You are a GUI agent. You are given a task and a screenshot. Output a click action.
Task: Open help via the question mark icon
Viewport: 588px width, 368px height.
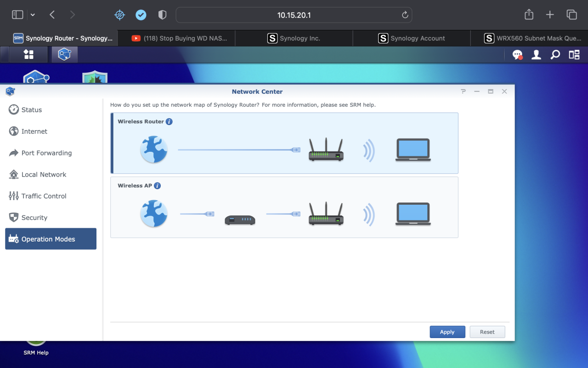463,91
